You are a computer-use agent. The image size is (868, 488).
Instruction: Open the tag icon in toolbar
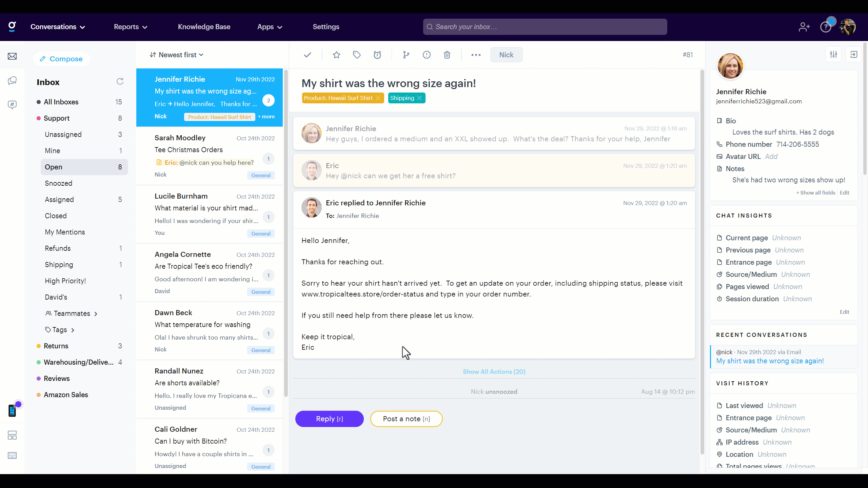[357, 55]
